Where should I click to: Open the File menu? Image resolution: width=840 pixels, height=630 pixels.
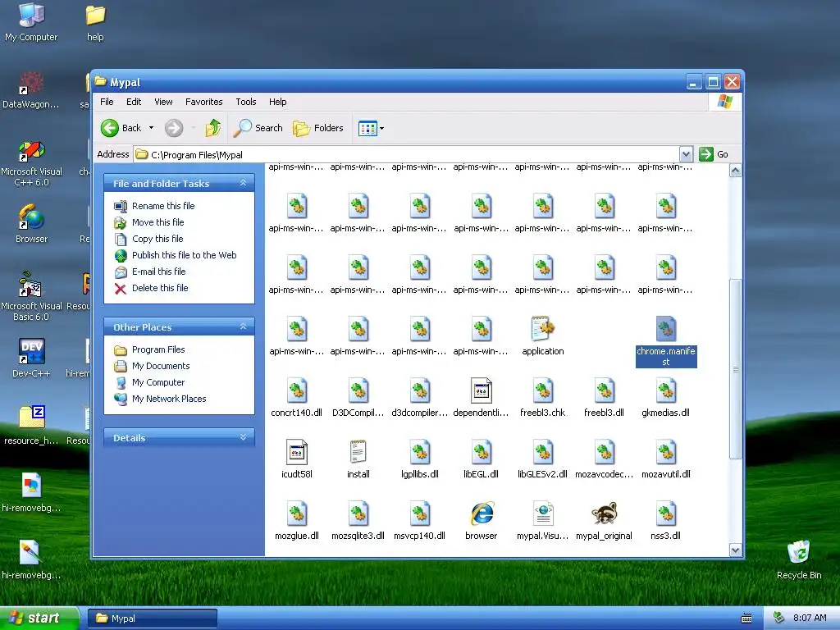(107, 102)
